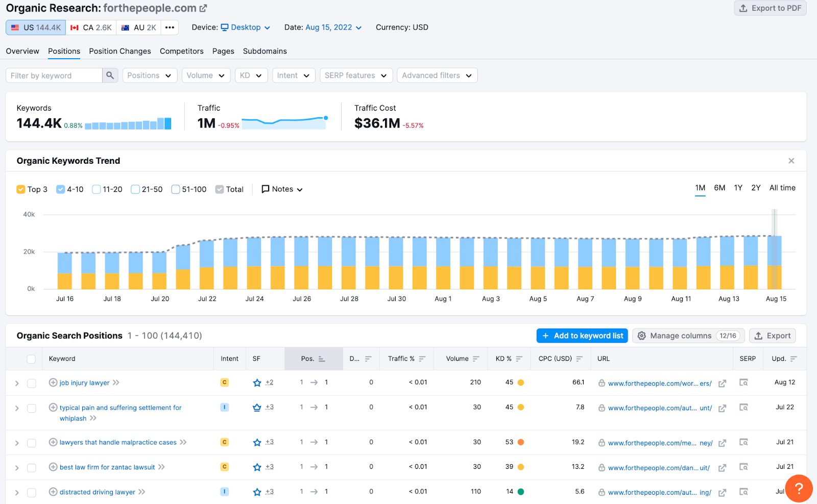Open 'lawyers that handle malpractice cases' keyword link
Image resolution: width=817 pixels, height=504 pixels.
[118, 442]
